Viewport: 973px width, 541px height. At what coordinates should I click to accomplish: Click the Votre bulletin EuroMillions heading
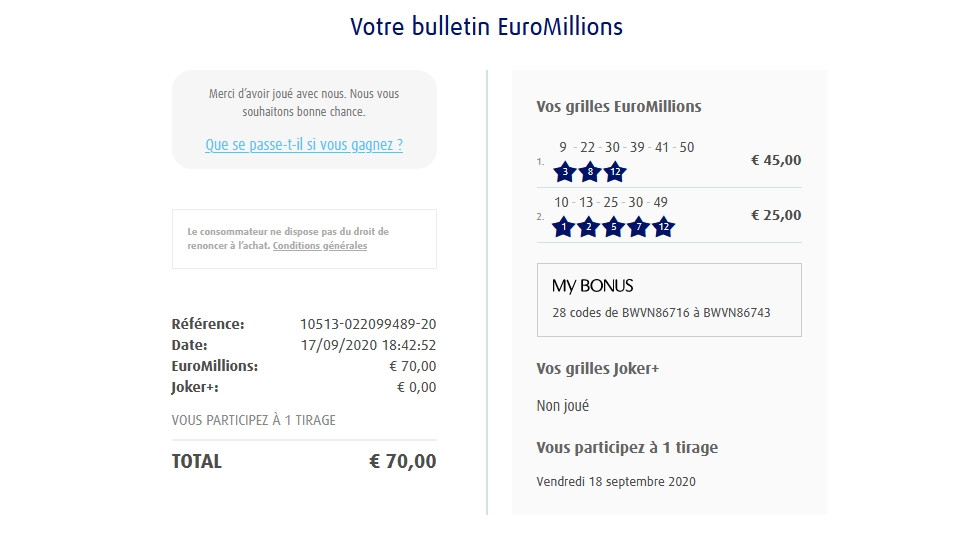[486, 26]
